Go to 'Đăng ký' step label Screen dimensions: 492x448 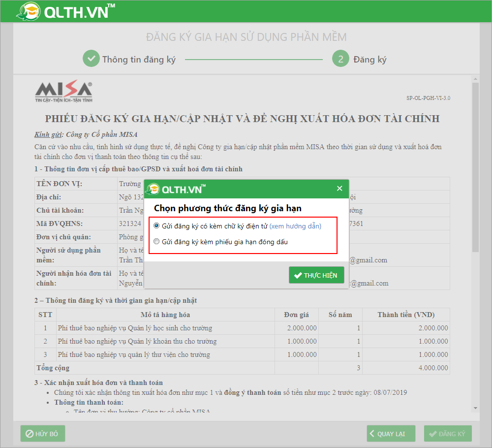[x=370, y=60]
